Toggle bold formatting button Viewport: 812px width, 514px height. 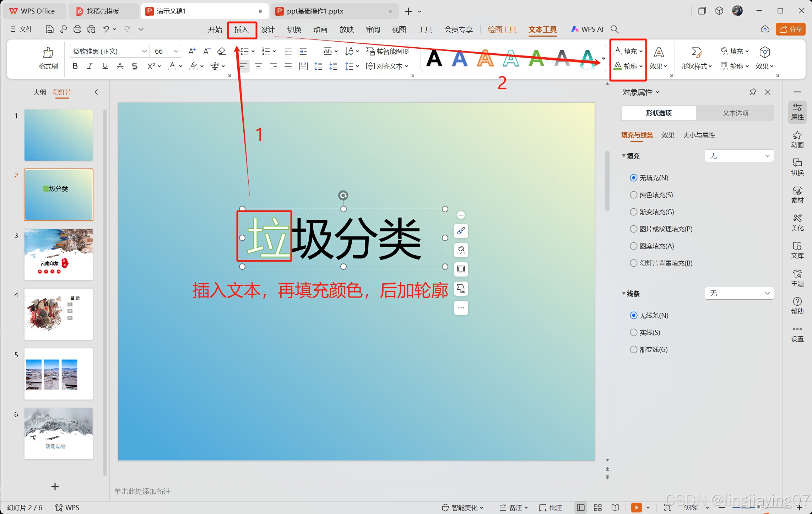pos(75,66)
